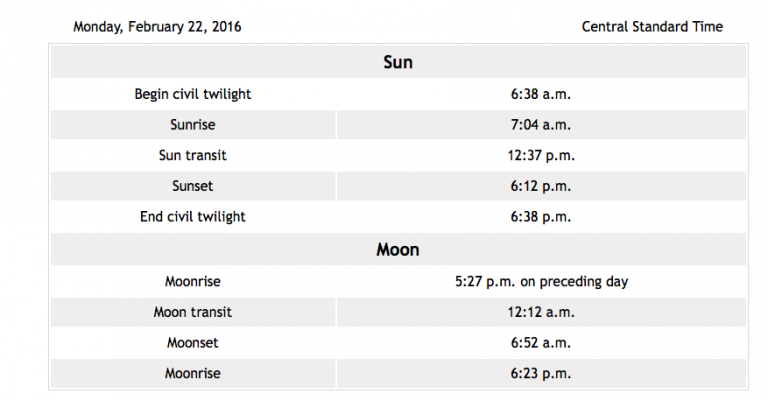The image size is (768, 401).
Task: Click the 7:04 a.m. sunrise time
Action: click(x=541, y=125)
